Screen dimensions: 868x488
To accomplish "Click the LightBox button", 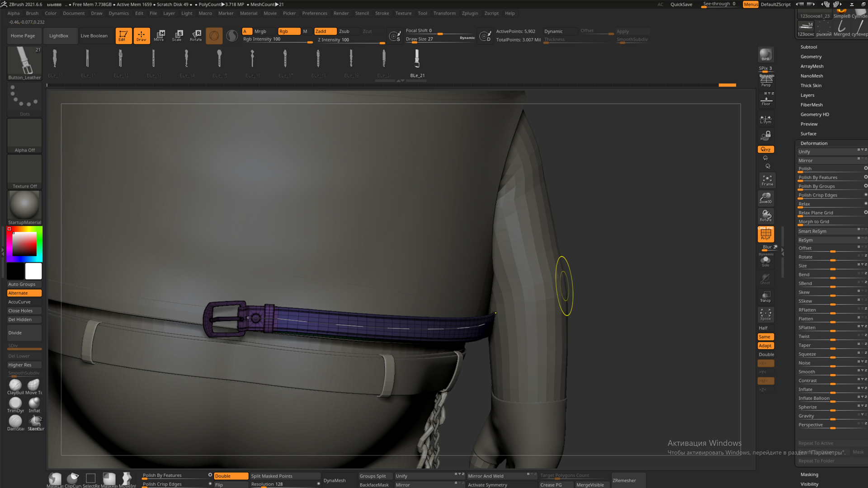I will 59,36.
